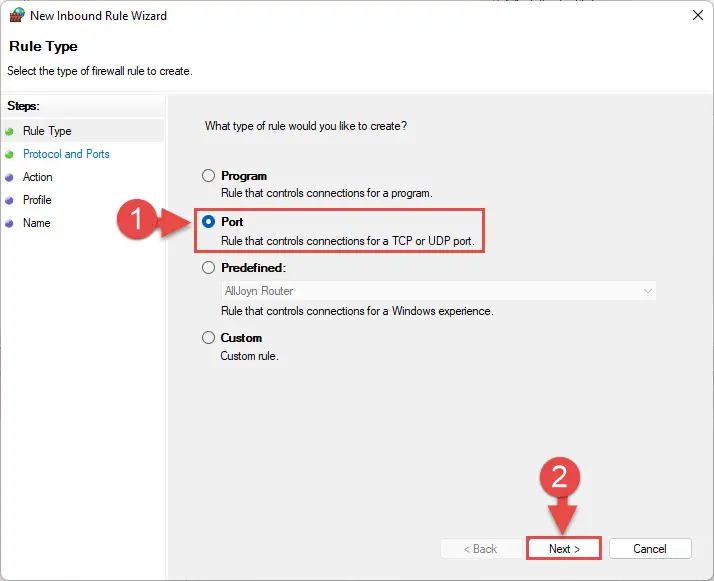
Task: Click 'What type of rule would you like to create?'
Action: point(306,126)
